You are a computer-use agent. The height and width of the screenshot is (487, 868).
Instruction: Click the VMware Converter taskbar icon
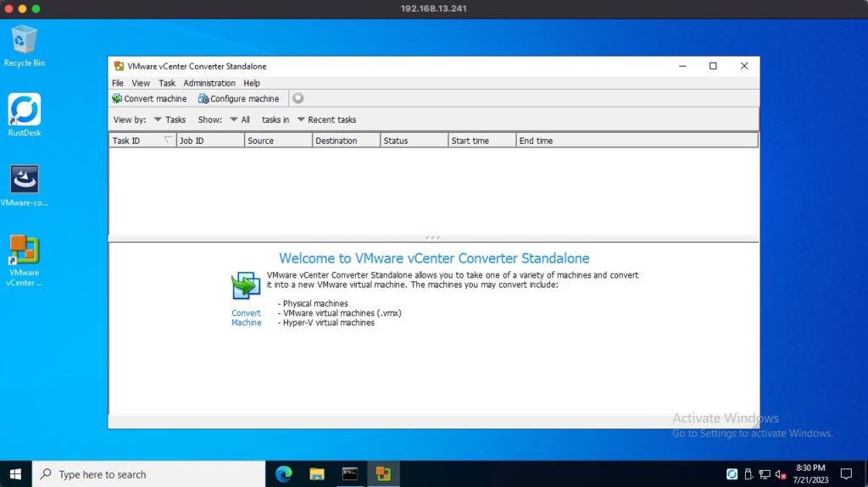(x=383, y=474)
